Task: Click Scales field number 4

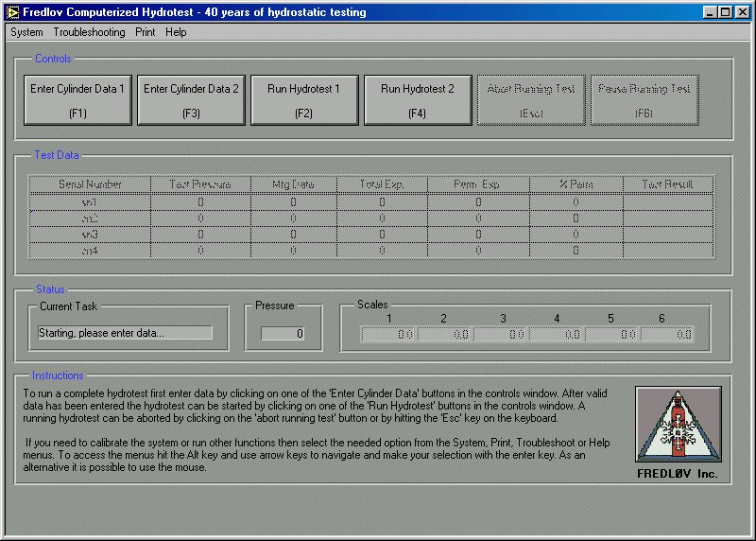Action: click(556, 335)
